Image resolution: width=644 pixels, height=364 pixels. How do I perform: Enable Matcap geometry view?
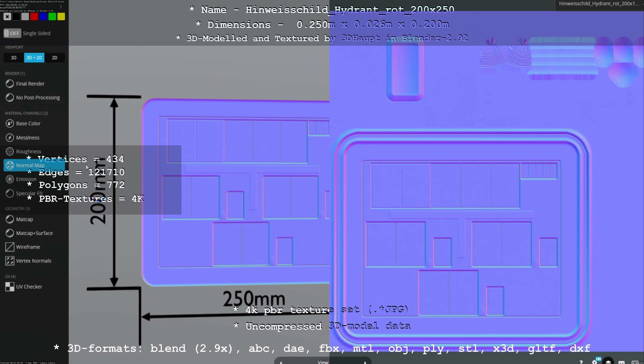point(19,219)
